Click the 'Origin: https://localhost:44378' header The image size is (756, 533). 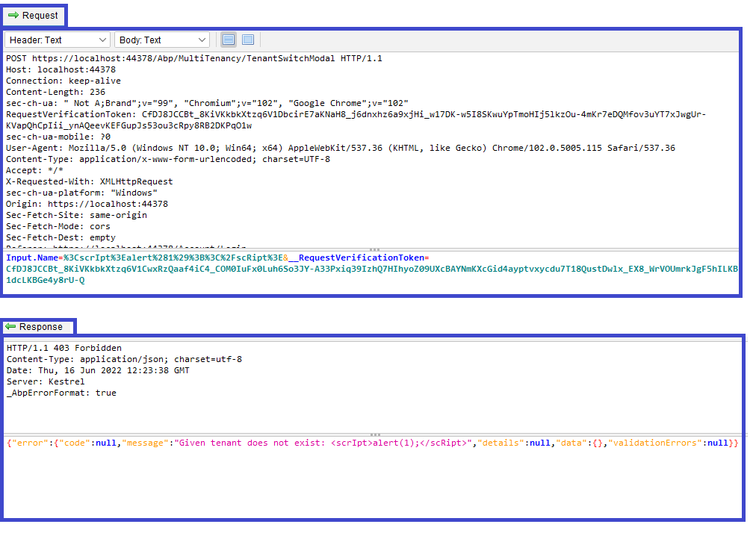[87, 204]
